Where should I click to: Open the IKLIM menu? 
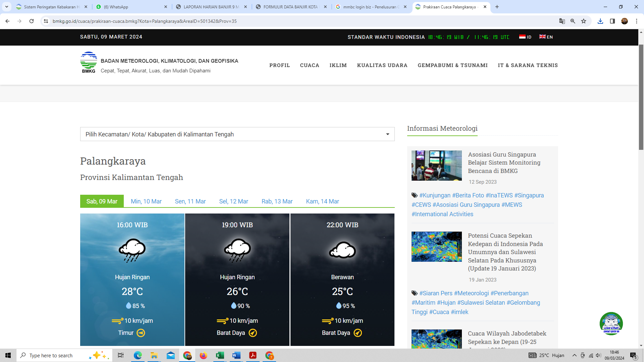pyautogui.click(x=338, y=65)
